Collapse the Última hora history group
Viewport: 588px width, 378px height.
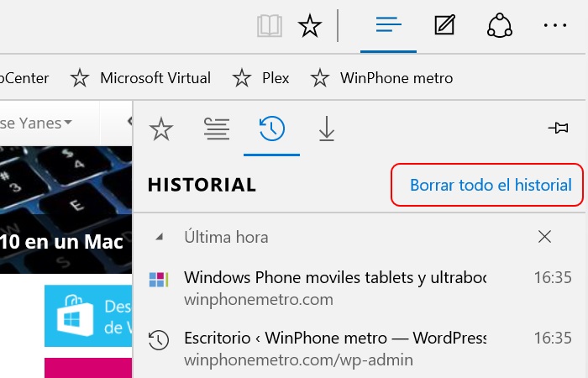pos(160,237)
